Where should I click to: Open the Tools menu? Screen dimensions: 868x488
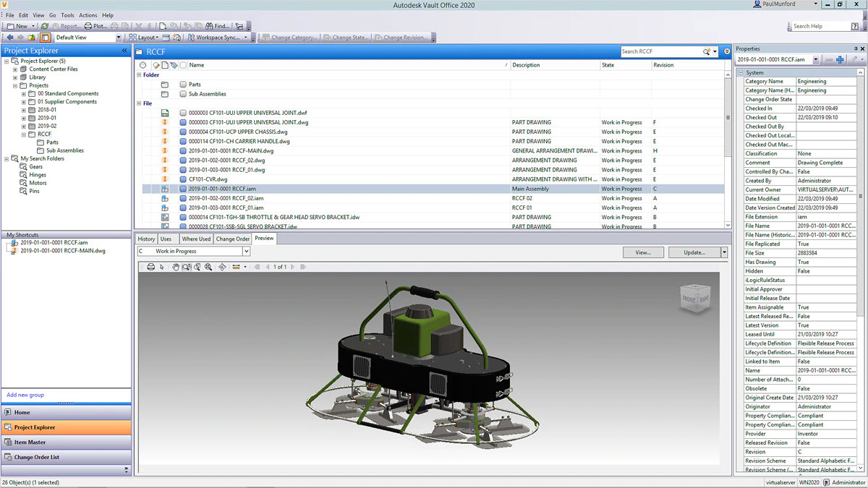[67, 15]
